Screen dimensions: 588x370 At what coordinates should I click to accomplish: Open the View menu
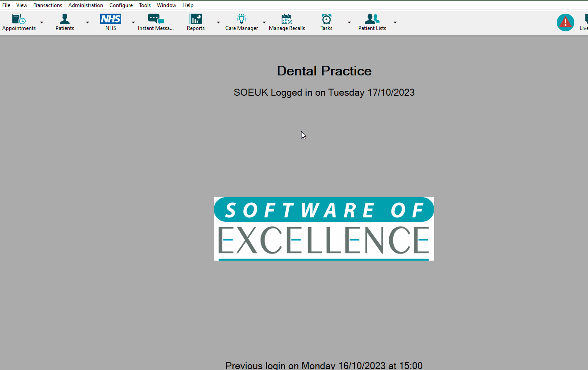tap(22, 5)
